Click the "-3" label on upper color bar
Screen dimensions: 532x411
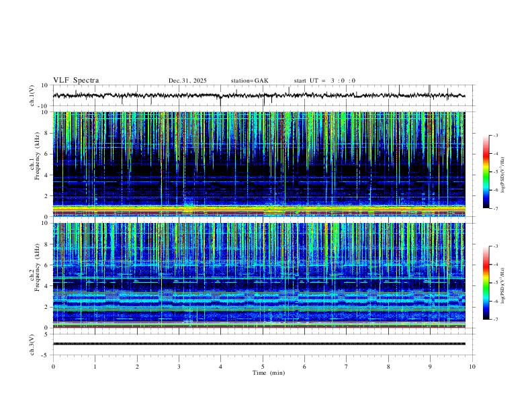[x=496, y=135]
